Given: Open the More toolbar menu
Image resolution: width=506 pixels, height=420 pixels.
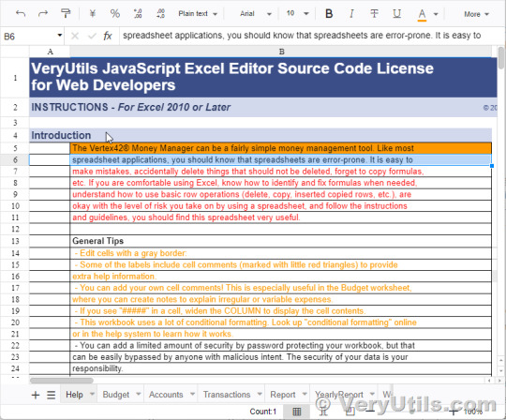Looking at the screenshot, I should [x=476, y=14].
